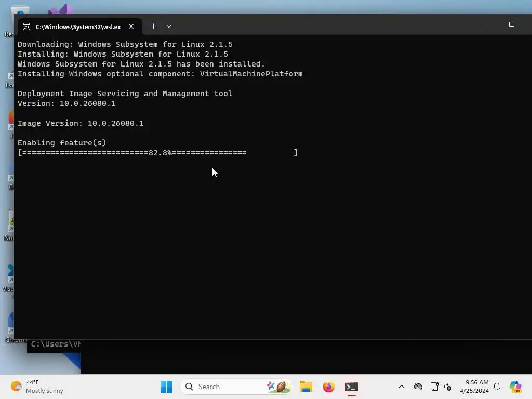Click 'Image Version: 10.0.26080.1' line
The width and height of the screenshot is (532, 399).
[81, 123]
